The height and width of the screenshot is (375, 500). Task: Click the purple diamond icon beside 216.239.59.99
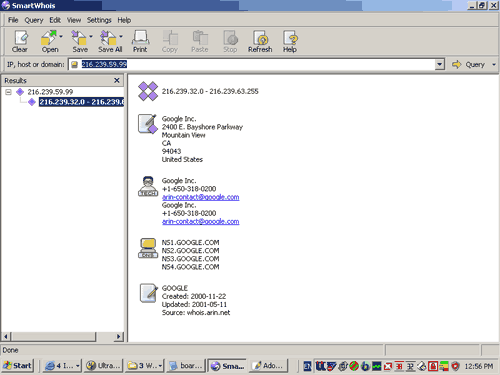tap(20, 92)
